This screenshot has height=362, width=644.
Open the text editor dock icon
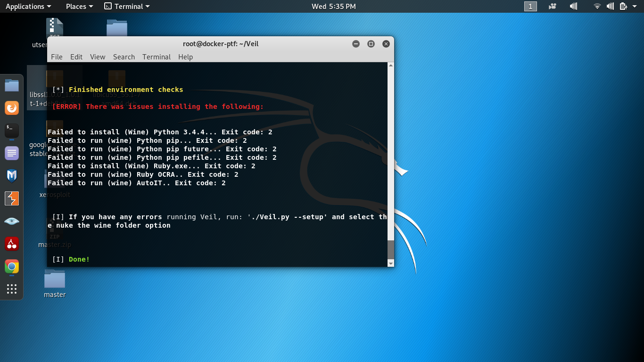coord(12,153)
